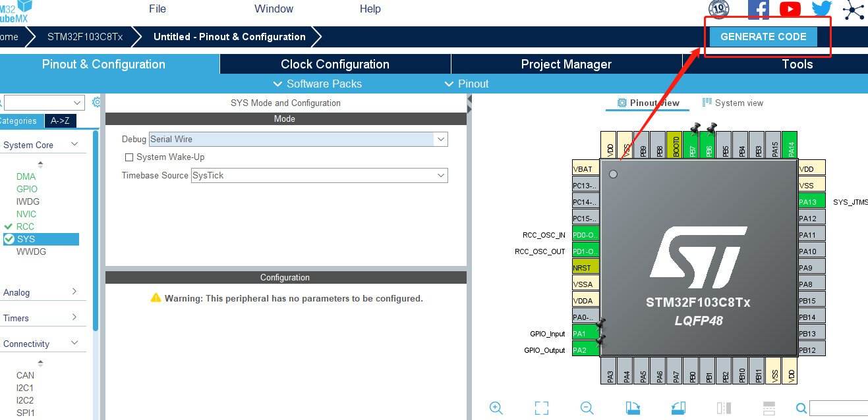The width and height of the screenshot is (868, 420).
Task: Select pin PA9 on the chip
Action: pyautogui.click(x=811, y=268)
